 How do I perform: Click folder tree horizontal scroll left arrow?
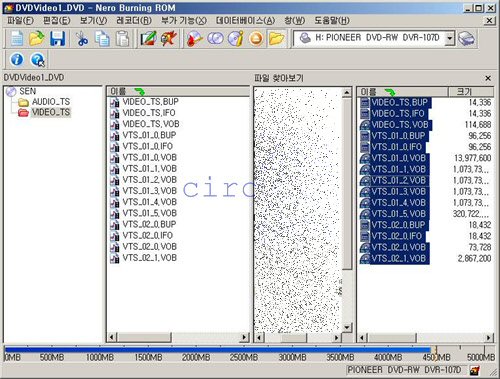258,338
